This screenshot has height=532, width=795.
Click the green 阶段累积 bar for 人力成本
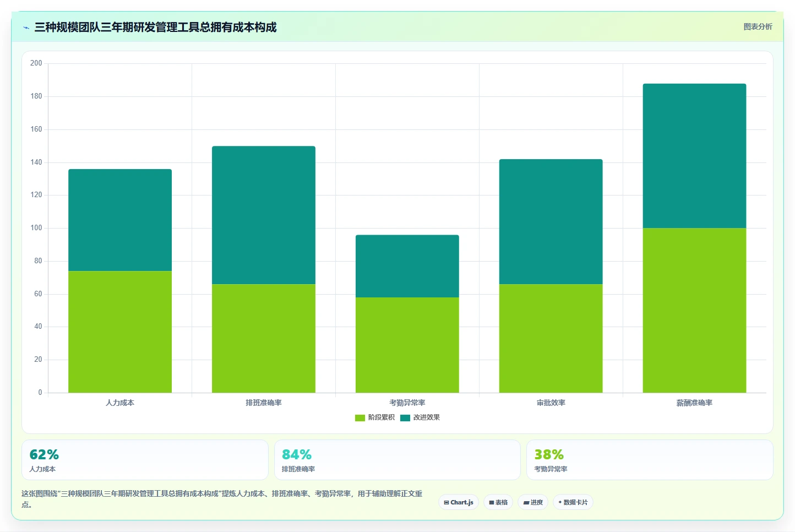coord(120,332)
